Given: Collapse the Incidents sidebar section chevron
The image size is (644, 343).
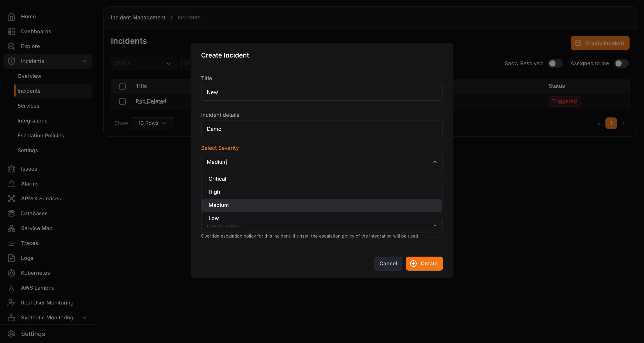Looking at the screenshot, I should (x=85, y=61).
